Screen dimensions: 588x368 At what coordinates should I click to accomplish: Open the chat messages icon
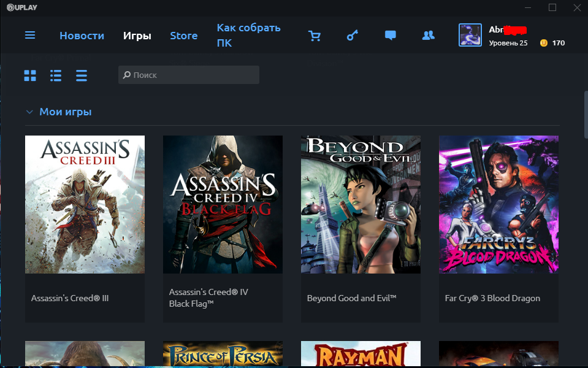(391, 35)
